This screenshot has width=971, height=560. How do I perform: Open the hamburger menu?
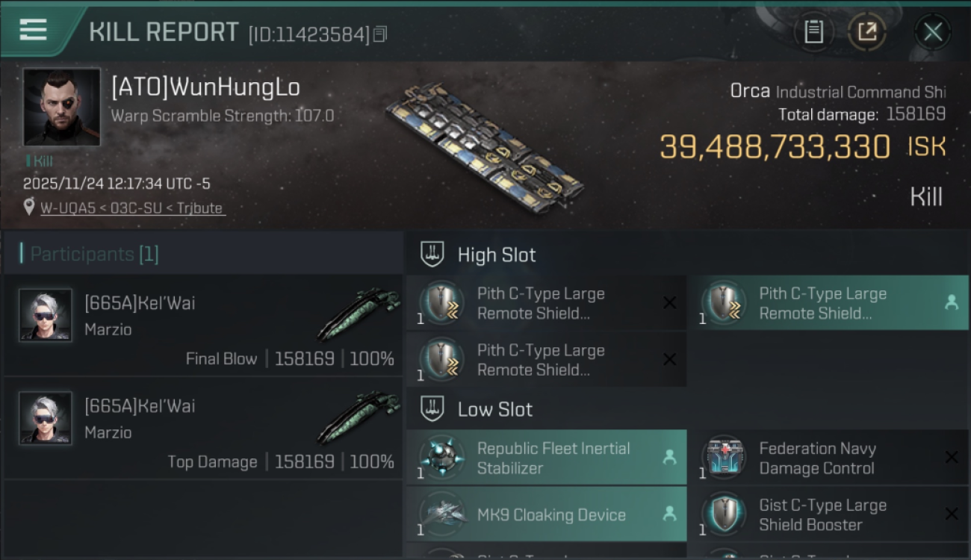click(33, 30)
